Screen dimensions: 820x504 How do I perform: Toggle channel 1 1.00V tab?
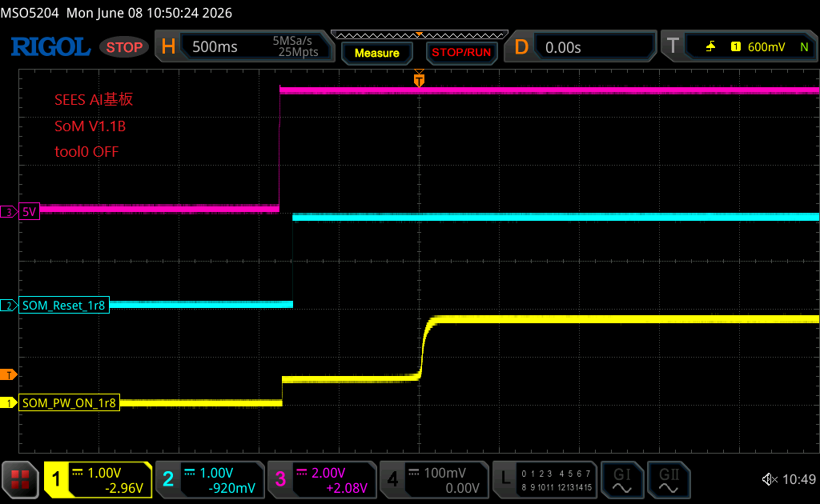click(98, 479)
